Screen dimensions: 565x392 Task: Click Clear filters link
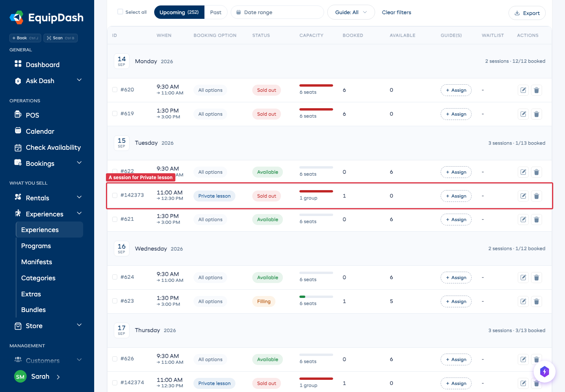click(x=397, y=13)
